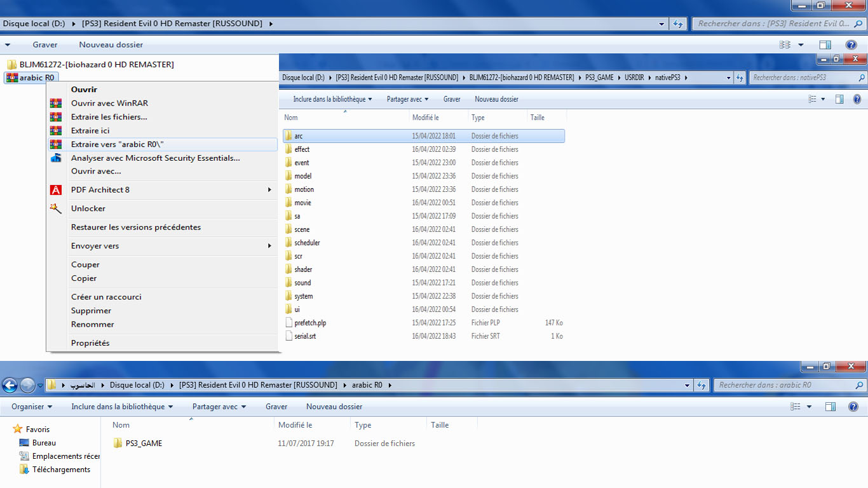This screenshot has height=488, width=868.
Task: Click the Microsoft Security Essentials icon
Action: 56,158
